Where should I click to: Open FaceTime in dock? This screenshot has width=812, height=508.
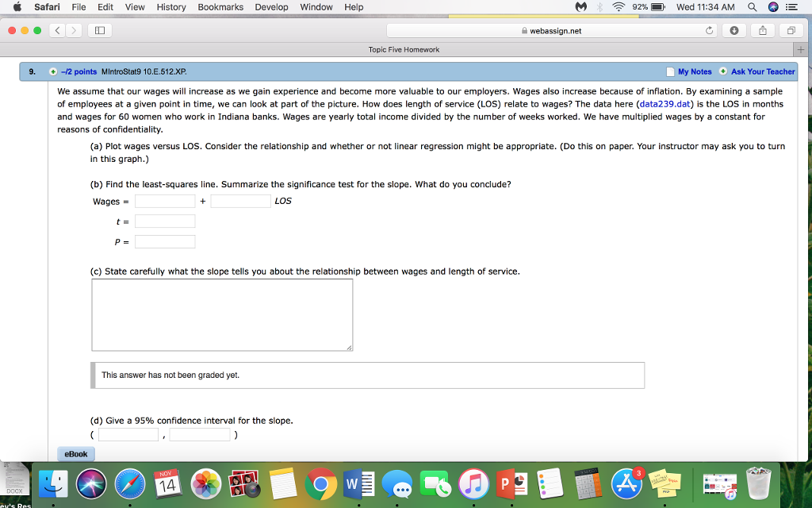click(x=435, y=484)
